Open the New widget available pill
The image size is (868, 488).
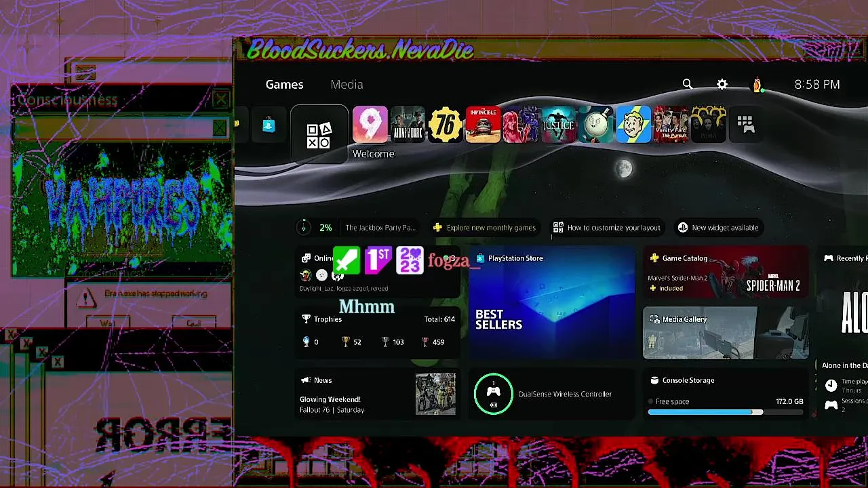point(718,228)
